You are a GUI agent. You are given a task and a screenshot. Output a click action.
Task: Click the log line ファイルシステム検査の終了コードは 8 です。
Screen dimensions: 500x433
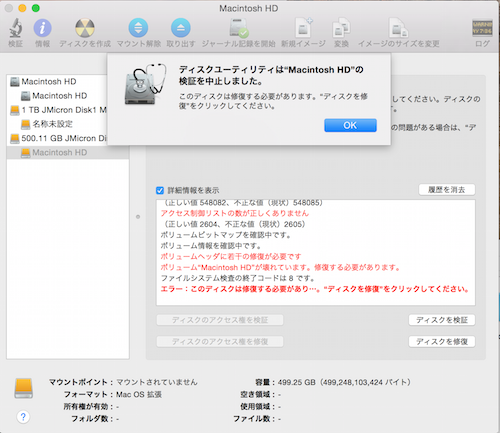click(x=238, y=278)
